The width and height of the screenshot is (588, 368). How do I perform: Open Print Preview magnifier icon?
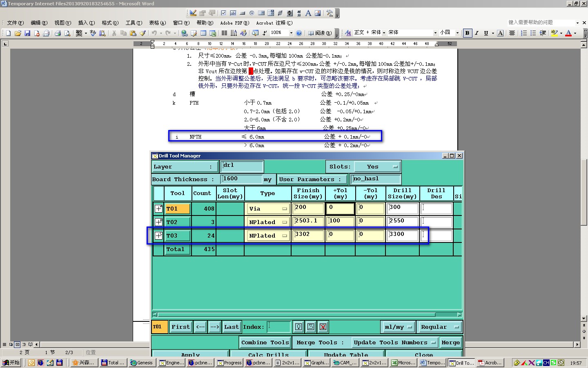pyautogui.click(x=67, y=33)
